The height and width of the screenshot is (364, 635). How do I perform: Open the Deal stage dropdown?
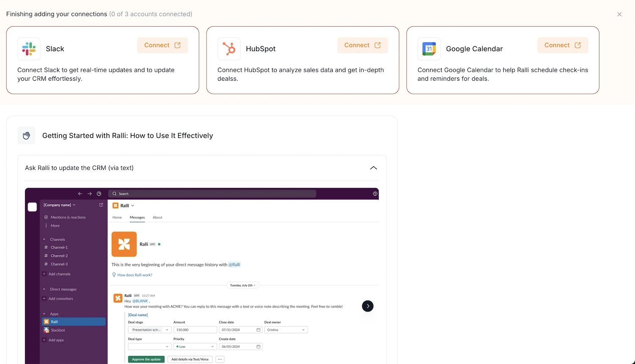point(149,330)
